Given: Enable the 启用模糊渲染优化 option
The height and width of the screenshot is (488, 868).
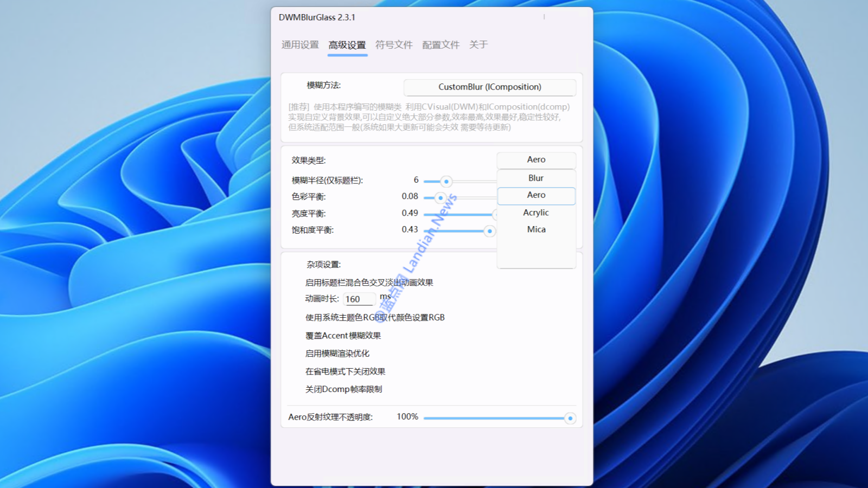Looking at the screenshot, I should 337,354.
